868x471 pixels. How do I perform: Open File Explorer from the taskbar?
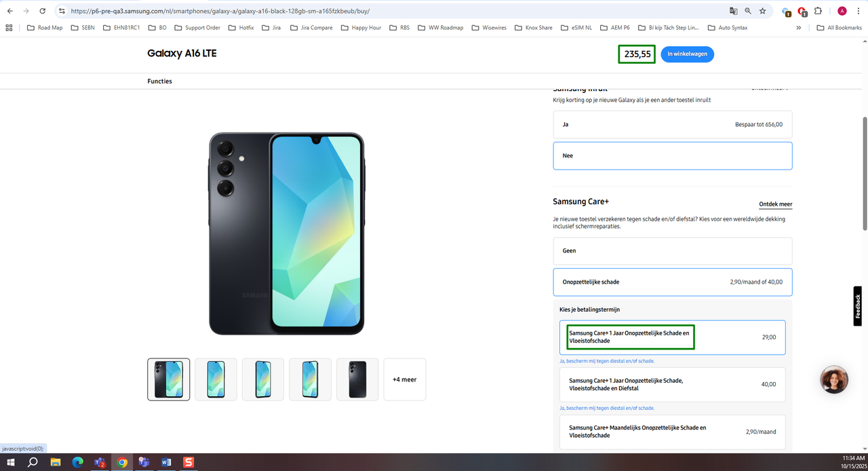pos(56,462)
